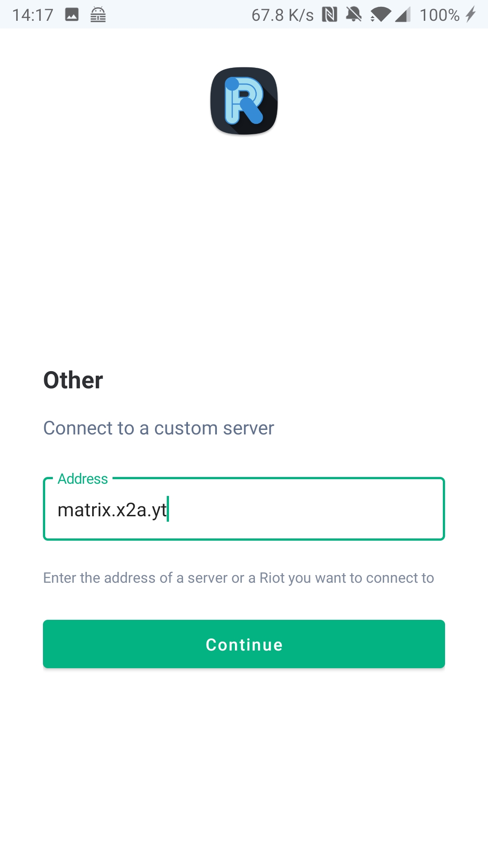Click the Connect to a custom server subtitle
Screen dimensions: 488x868
(x=159, y=428)
